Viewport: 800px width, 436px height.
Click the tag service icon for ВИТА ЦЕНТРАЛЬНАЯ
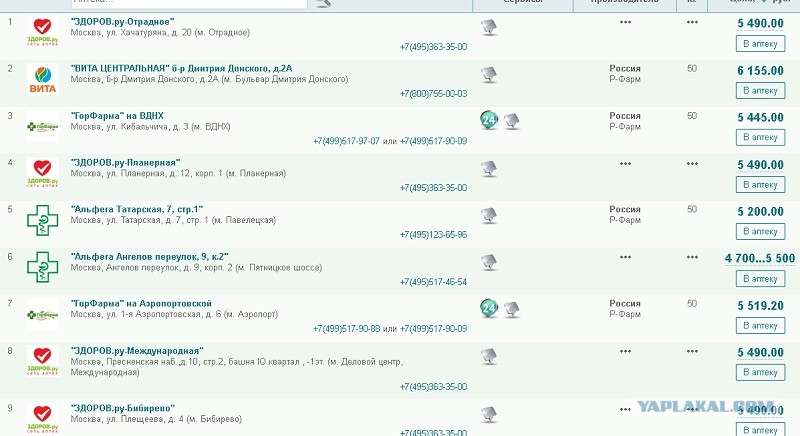[489, 75]
